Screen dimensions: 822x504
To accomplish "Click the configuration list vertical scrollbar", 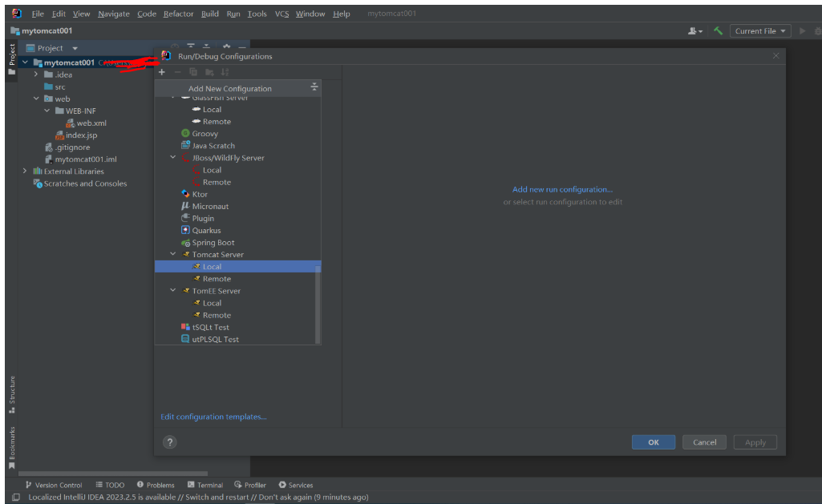I will pos(317,304).
